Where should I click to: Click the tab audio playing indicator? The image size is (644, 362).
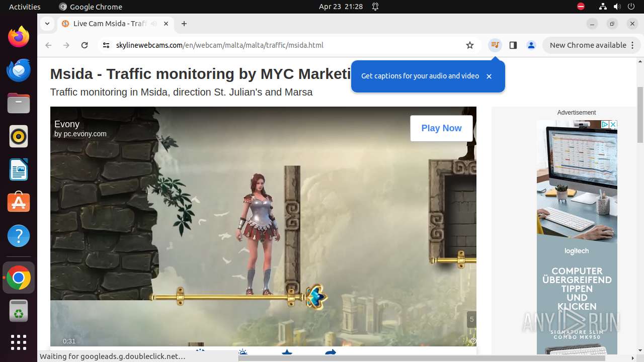(x=153, y=24)
